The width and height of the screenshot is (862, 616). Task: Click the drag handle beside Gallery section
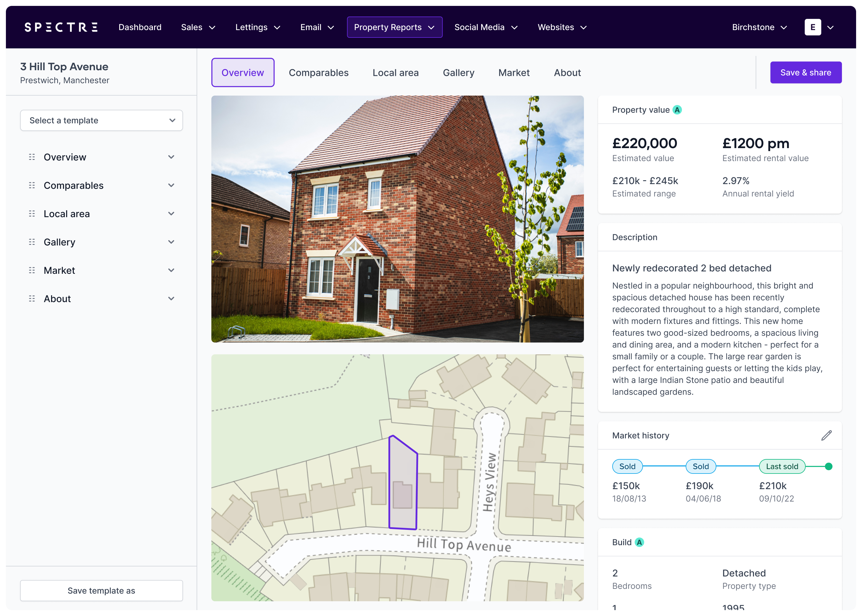[x=32, y=242]
